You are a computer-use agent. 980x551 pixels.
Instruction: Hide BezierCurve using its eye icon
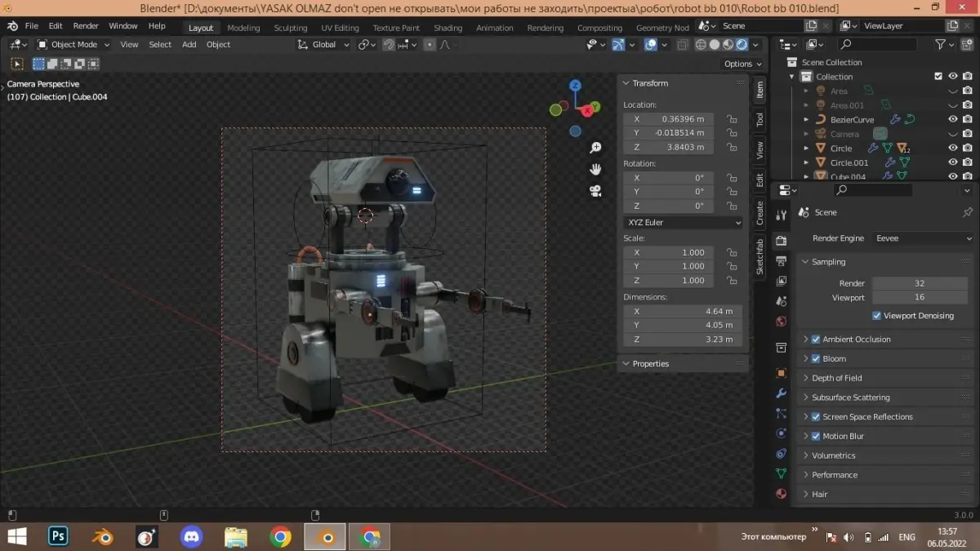pos(952,119)
